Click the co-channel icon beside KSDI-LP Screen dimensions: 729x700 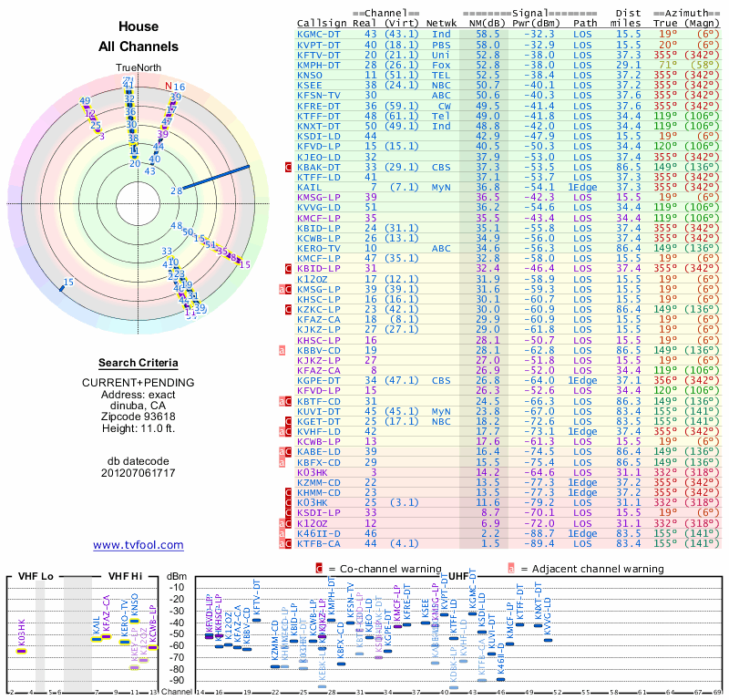click(288, 513)
